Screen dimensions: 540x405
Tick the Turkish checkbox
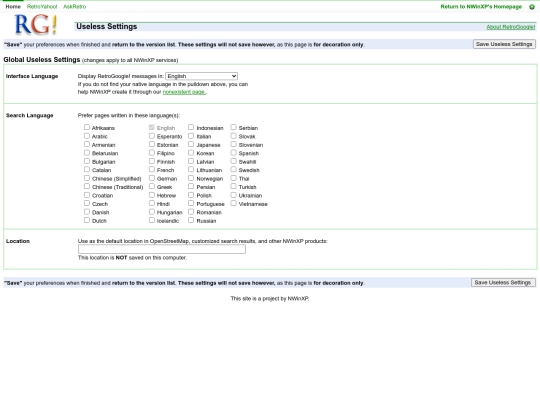pyautogui.click(x=233, y=186)
